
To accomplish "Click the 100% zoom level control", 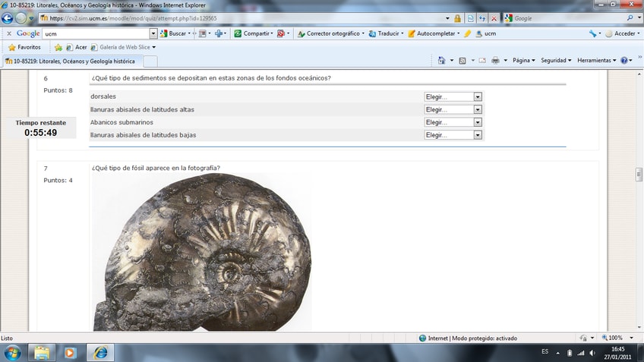I will point(615,338).
